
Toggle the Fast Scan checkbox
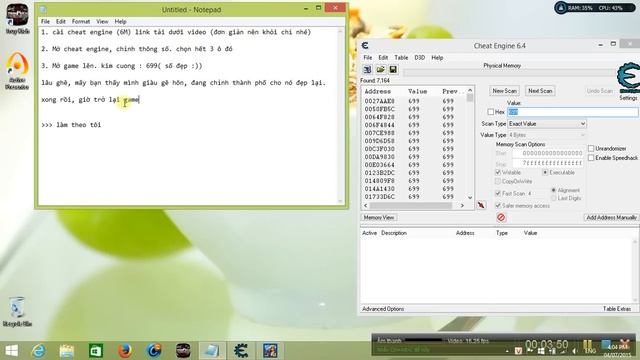pyautogui.click(x=498, y=193)
